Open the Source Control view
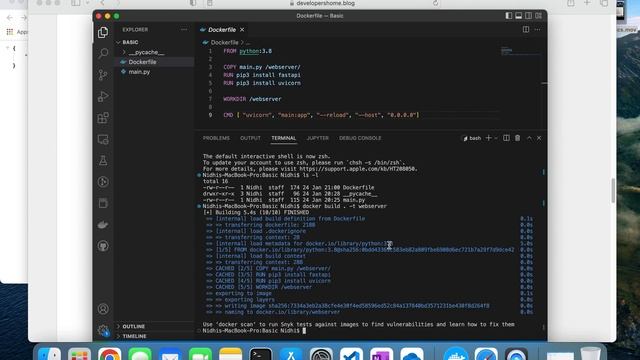 coord(103,74)
